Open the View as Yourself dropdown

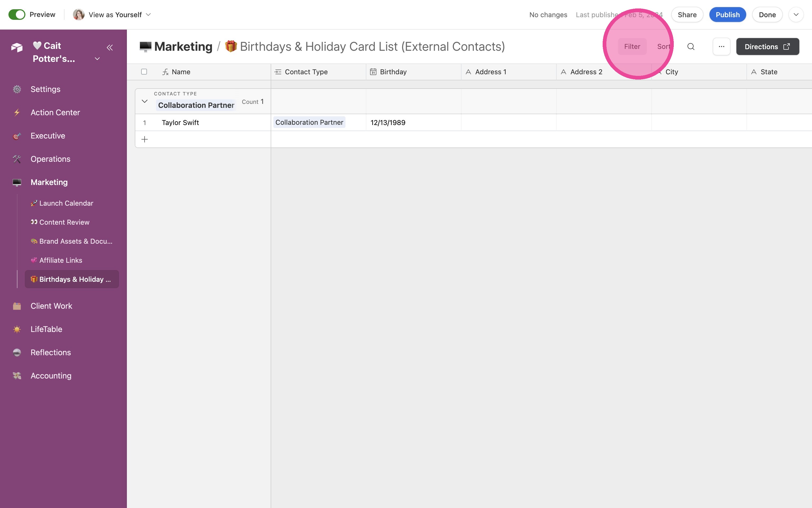(x=112, y=15)
